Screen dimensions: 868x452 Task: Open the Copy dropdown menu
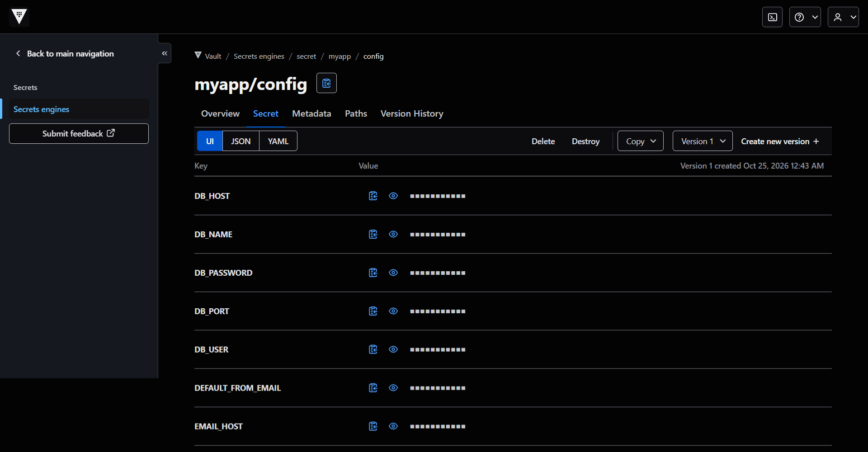pos(641,141)
